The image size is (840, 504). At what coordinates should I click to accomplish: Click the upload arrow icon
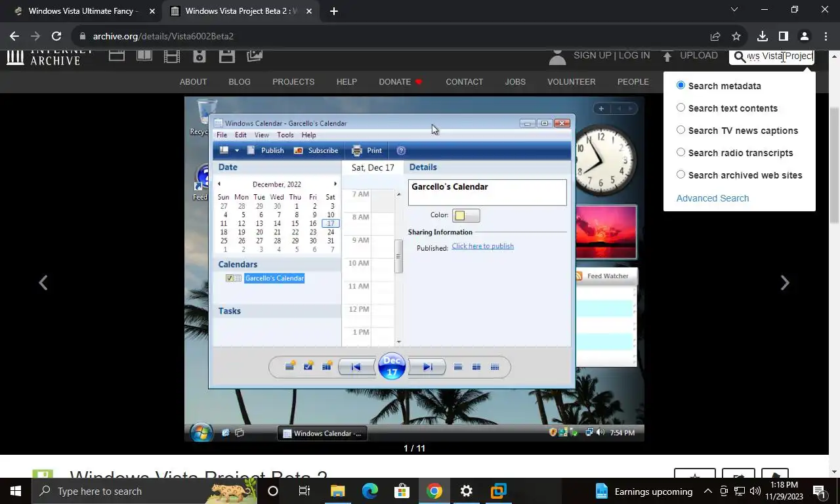pos(667,56)
